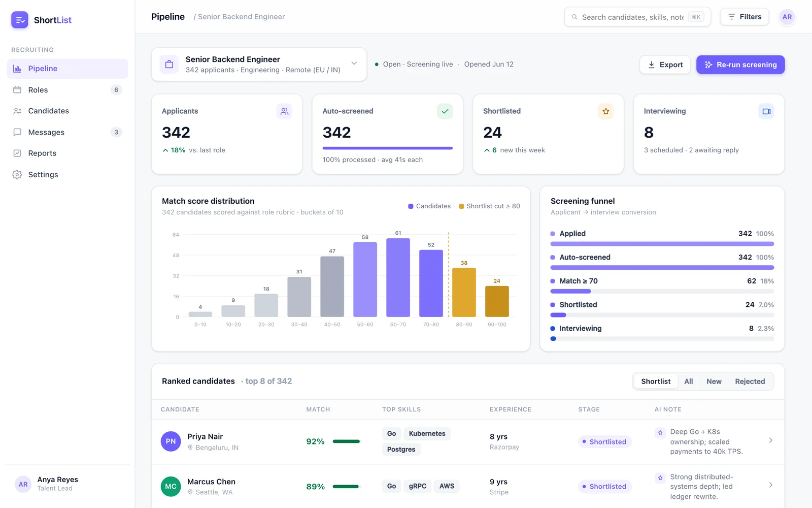Click the EXPERIENCE column header
The image size is (812, 508).
[511, 409]
